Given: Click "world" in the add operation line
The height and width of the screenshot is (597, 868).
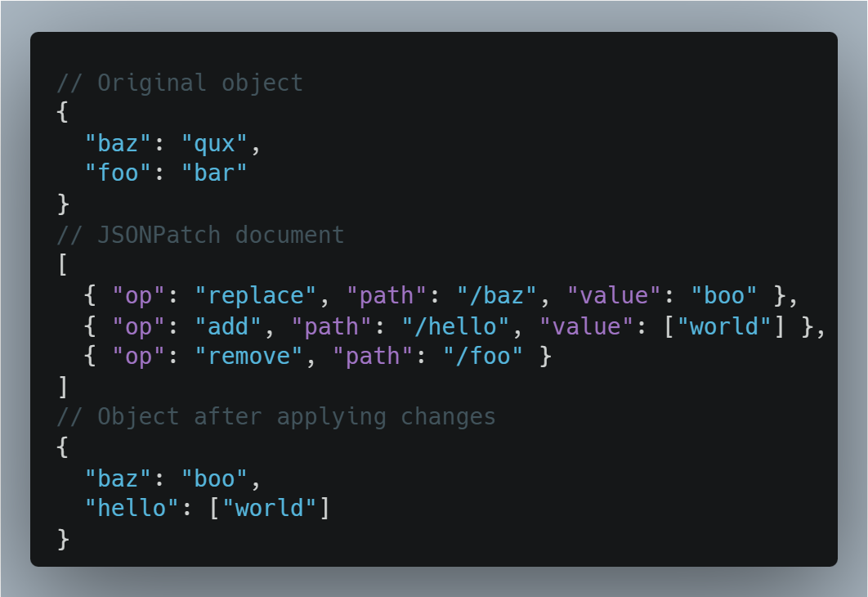Looking at the screenshot, I should 731,327.
